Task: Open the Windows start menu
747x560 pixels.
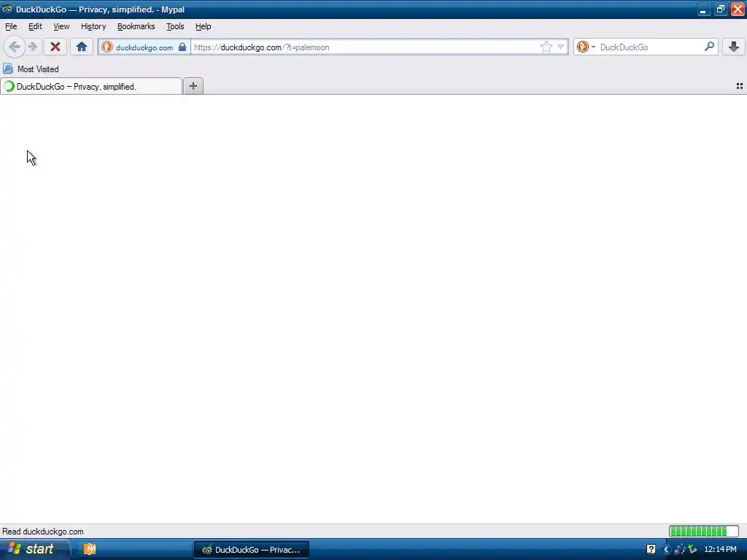Action: [x=34, y=549]
